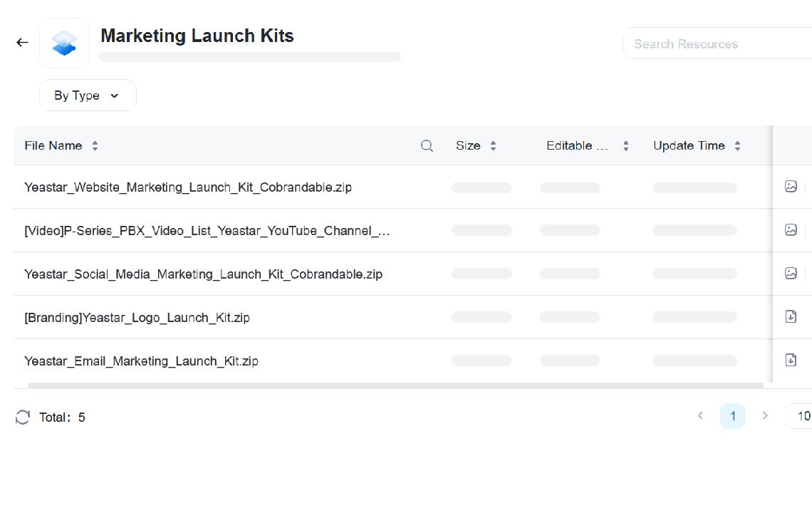Download [Branding]Yeastar_Logo_Launch_Kit.zip via download icon
Image resolution: width=812 pixels, height=513 pixels.
pyautogui.click(x=791, y=316)
